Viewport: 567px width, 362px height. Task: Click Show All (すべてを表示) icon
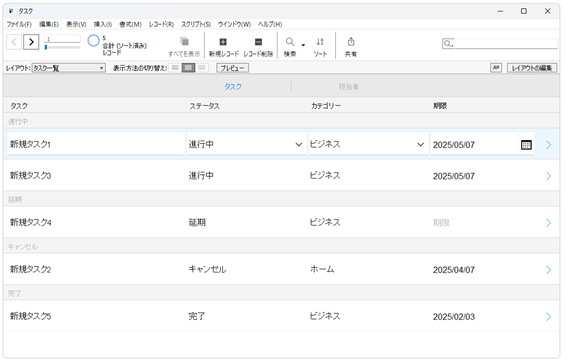[x=184, y=42]
